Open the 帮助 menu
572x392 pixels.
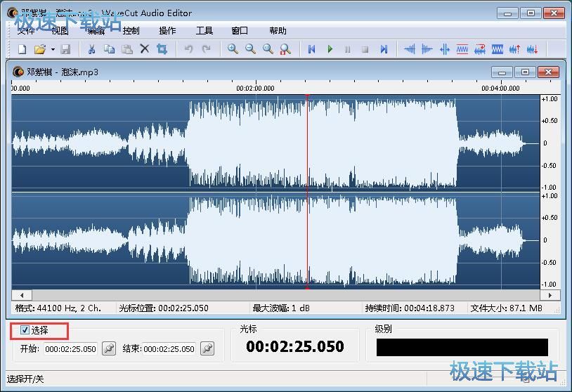(x=278, y=31)
